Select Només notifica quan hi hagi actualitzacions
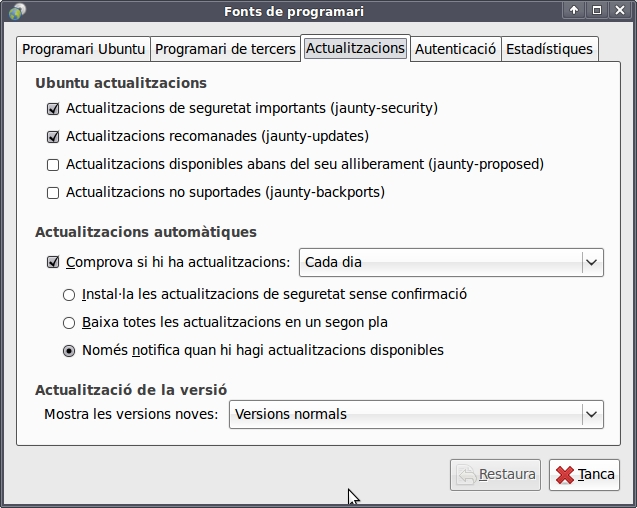Image resolution: width=637 pixels, height=508 pixels. [x=69, y=351]
